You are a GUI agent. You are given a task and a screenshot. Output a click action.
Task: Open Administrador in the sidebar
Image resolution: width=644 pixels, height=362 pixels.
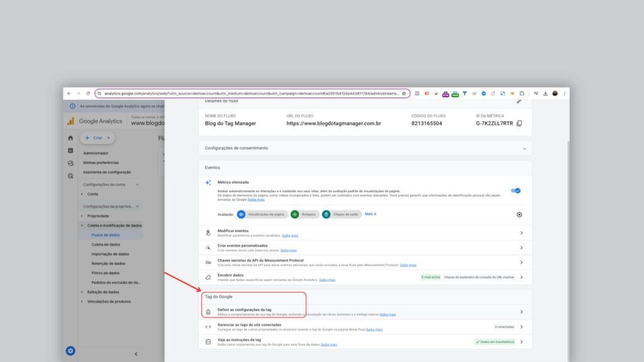tap(96, 153)
